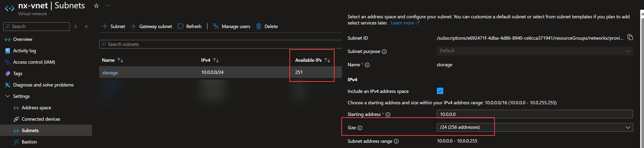The height and width of the screenshot is (148, 644).
Task: Open the Size /24 dropdown
Action: coord(535,127)
